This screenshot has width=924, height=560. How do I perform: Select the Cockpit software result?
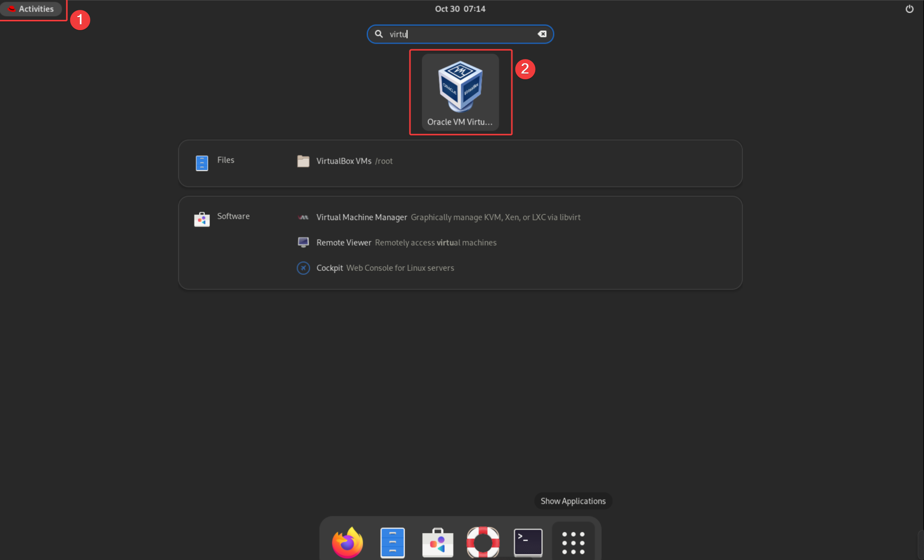click(329, 268)
